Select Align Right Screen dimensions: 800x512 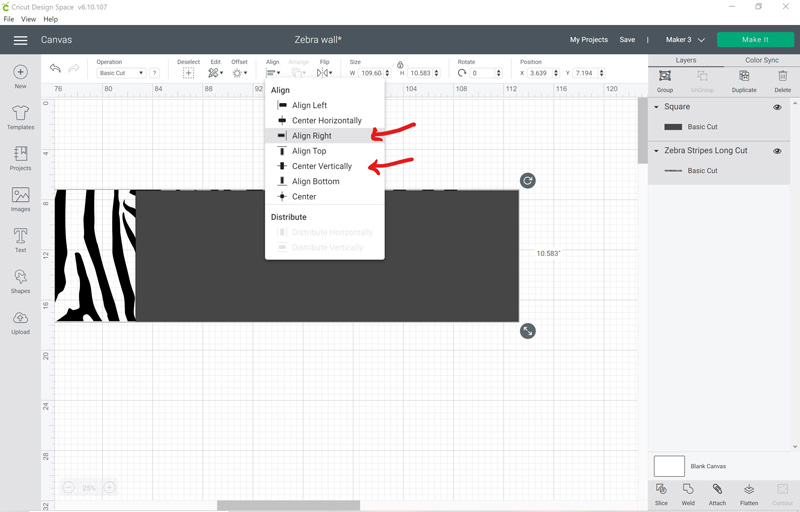(324, 136)
